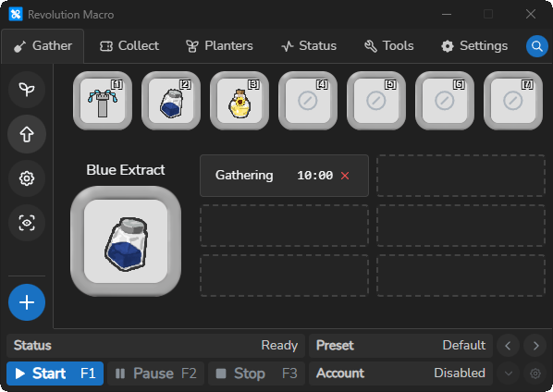Open the gear icon in the left sidebar
Screen dimensions: 553x392
(27, 178)
